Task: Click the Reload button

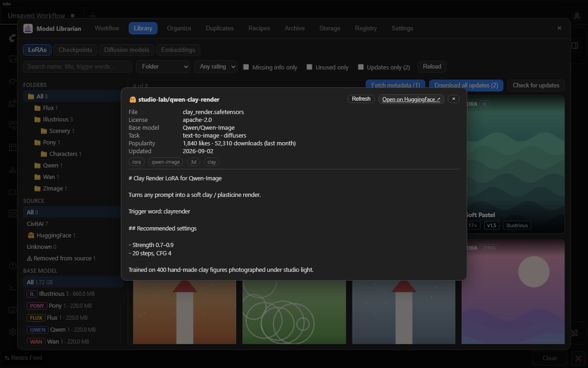Action: (x=432, y=67)
